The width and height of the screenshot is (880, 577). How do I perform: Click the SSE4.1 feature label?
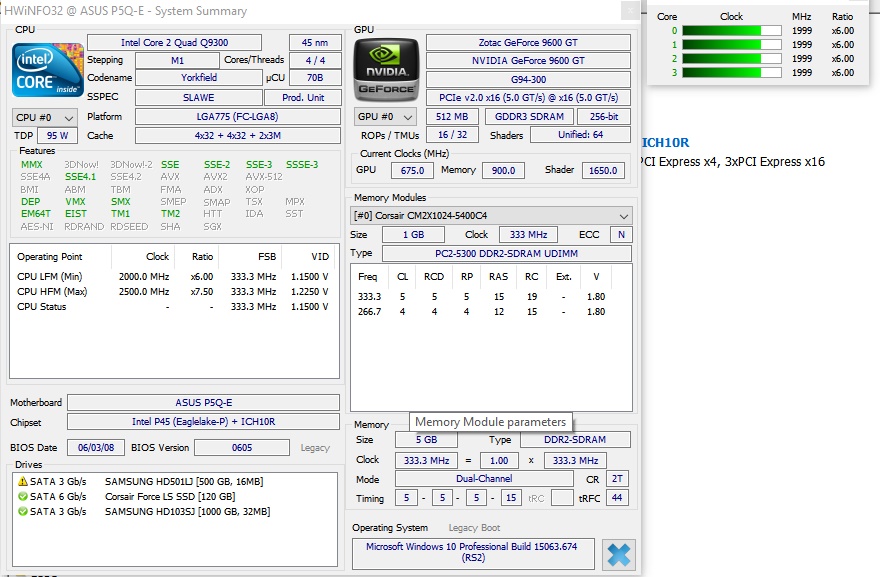tap(80, 177)
